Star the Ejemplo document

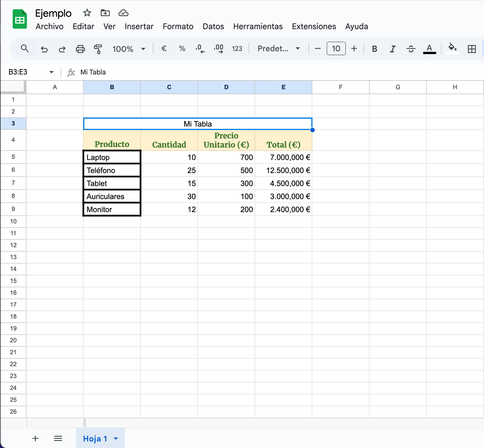tap(87, 13)
